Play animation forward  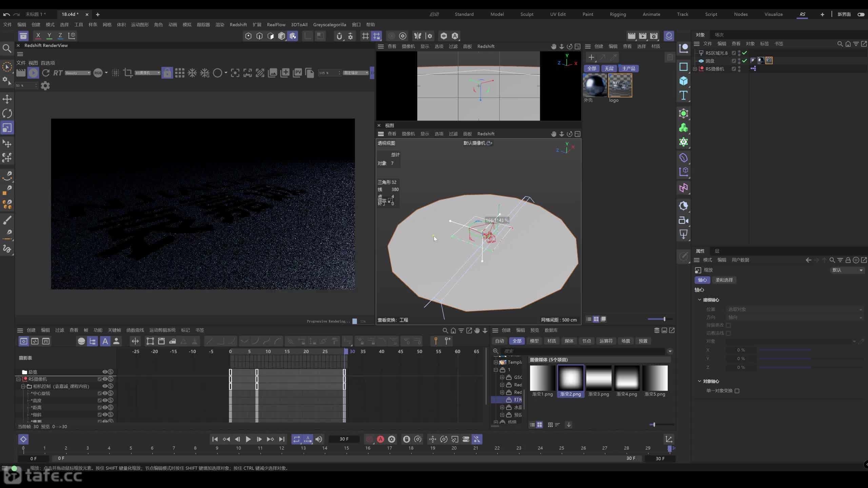248,439
